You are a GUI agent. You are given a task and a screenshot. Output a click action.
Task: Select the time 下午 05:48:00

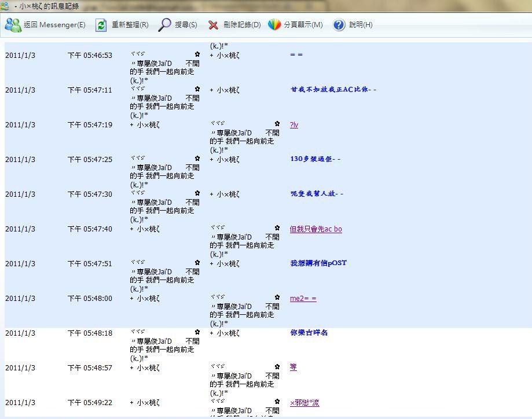pos(90,299)
